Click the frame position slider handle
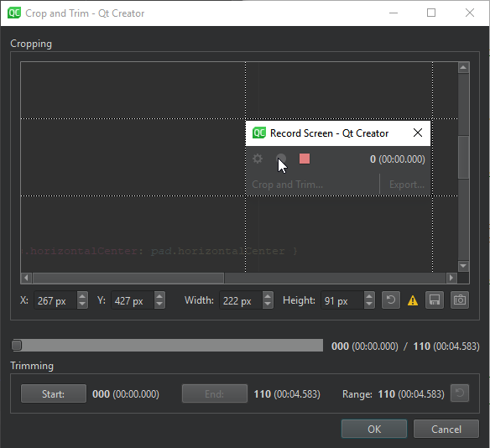490x448 pixels. pyautogui.click(x=17, y=345)
